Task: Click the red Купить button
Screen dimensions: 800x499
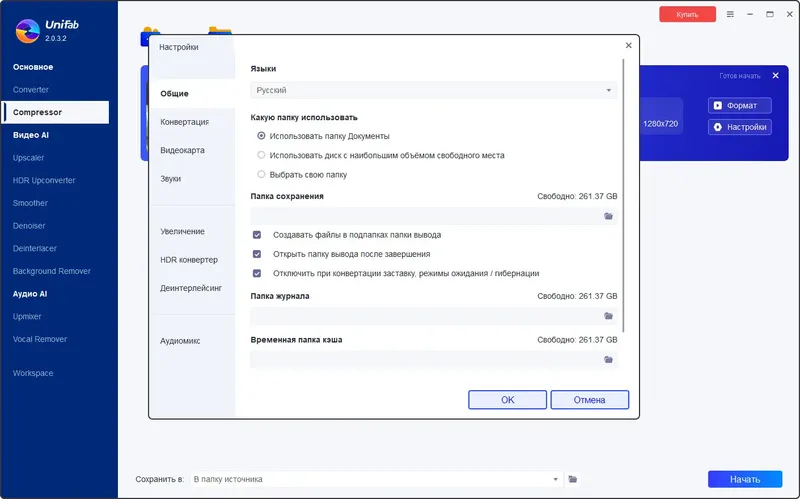Action: 687,14
